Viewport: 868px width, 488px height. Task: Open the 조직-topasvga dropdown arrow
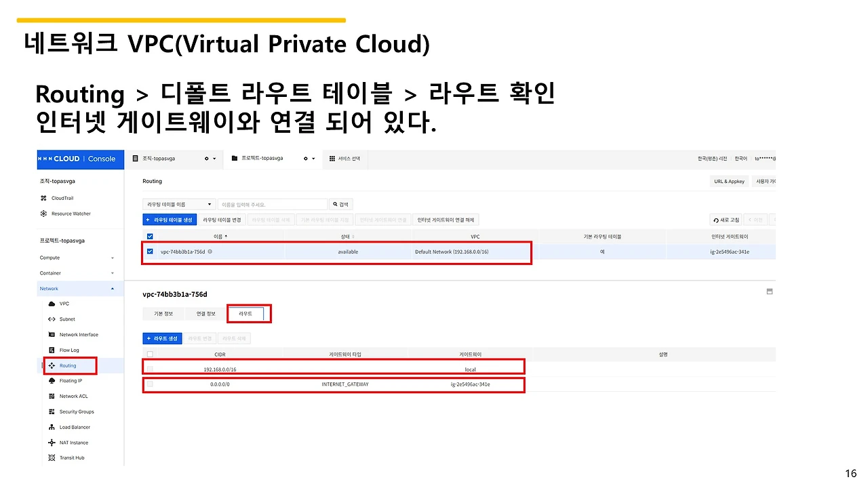(214, 159)
